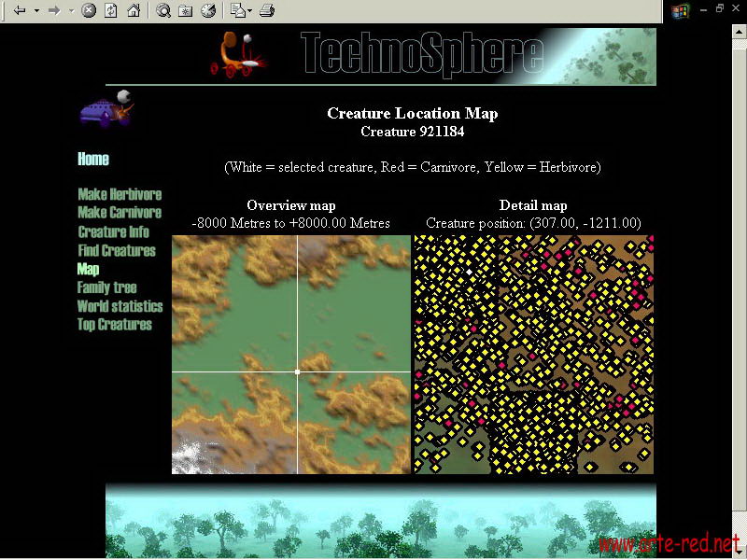Image resolution: width=747 pixels, height=560 pixels.
Task: Select Make Herbivore from the sidebar
Action: click(x=120, y=194)
